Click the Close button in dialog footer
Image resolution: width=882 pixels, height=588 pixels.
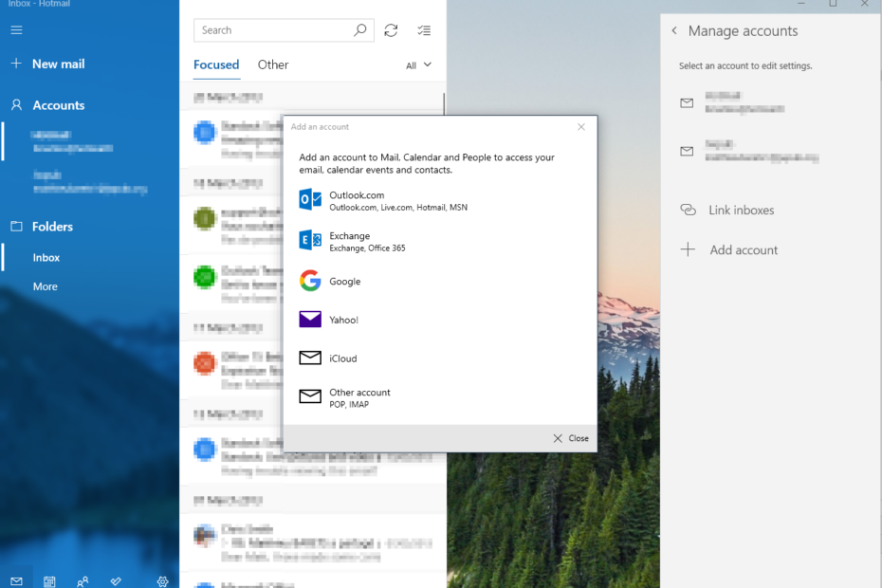point(571,438)
